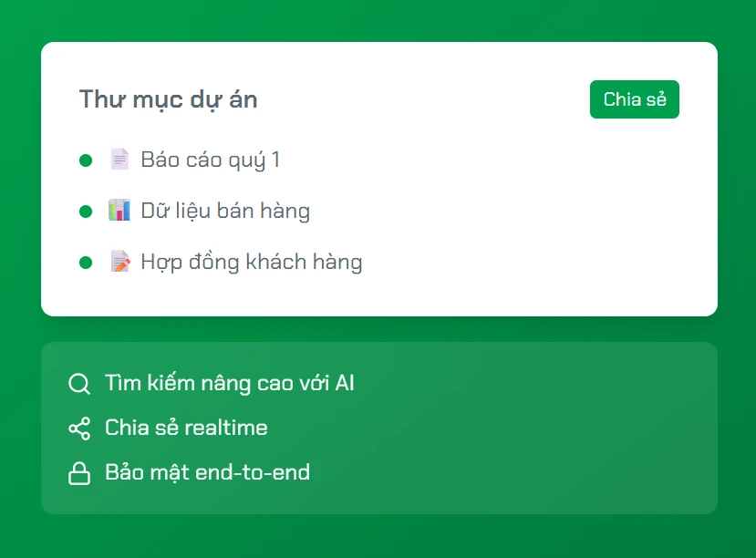Select the Tìm kiếm nâng cao với AI text
The width and height of the screenshot is (756, 558).
229,383
